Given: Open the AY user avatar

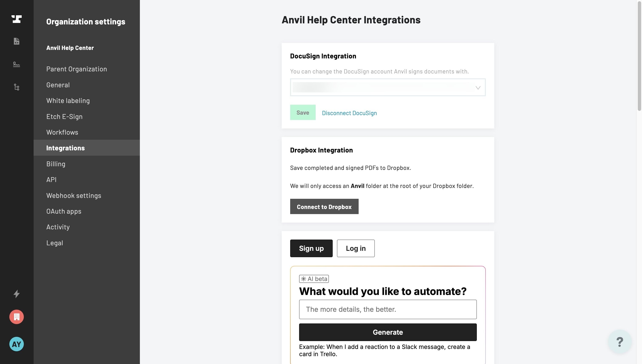Looking at the screenshot, I should 17,344.
